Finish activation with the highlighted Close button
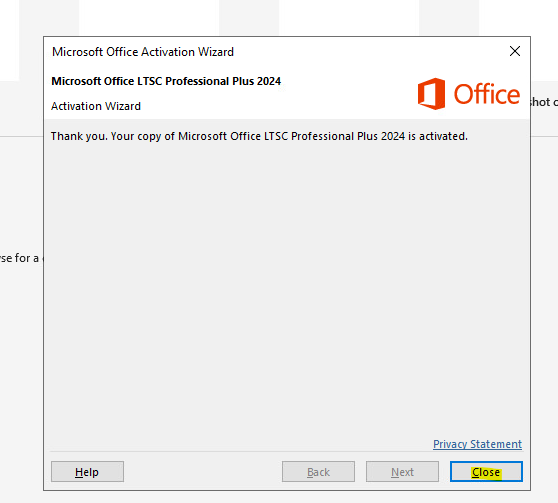This screenshot has width=558, height=503. point(486,472)
